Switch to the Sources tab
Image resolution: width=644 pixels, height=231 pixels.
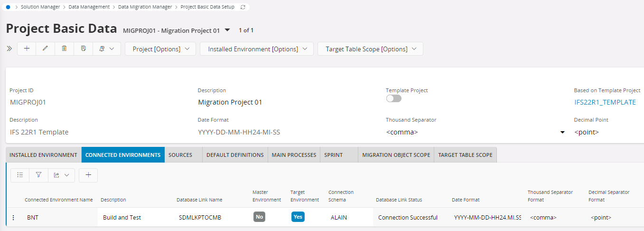pos(180,155)
